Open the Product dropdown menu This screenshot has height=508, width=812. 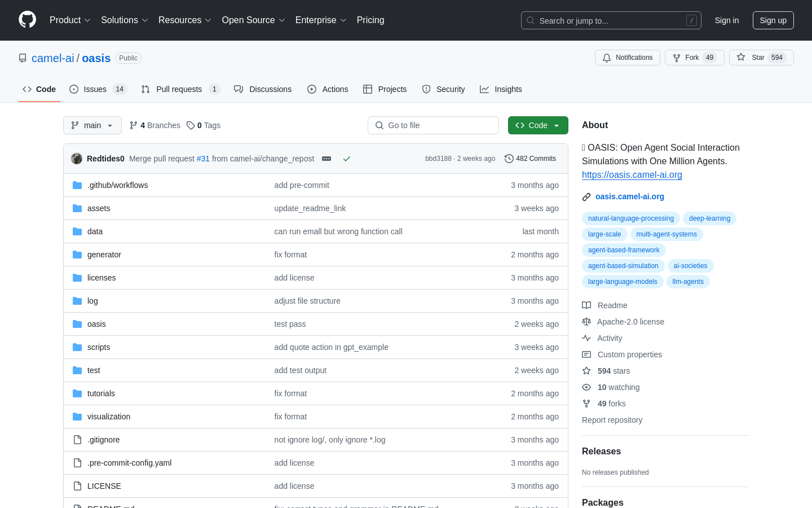tap(70, 20)
